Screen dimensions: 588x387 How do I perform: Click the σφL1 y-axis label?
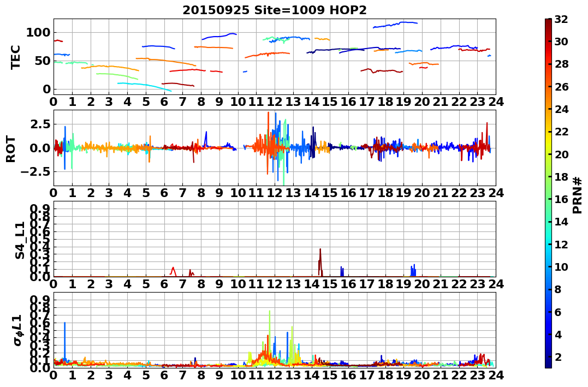(x=18, y=330)
